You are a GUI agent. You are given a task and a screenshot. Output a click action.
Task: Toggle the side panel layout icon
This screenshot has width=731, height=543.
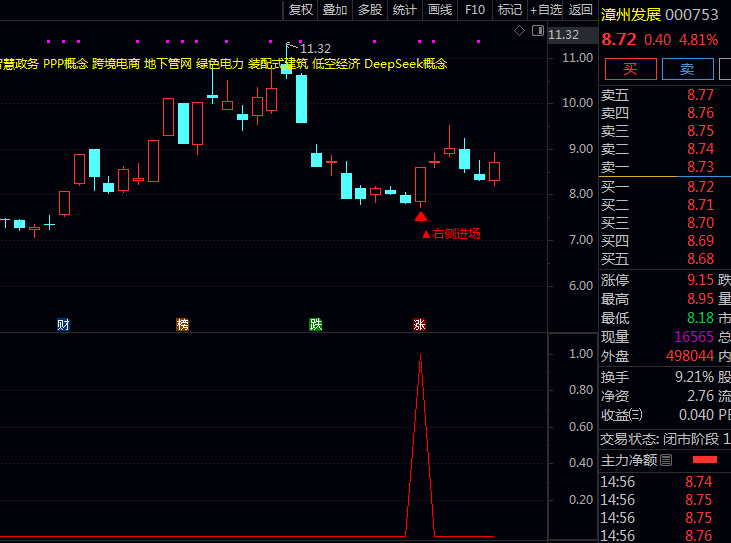538,31
